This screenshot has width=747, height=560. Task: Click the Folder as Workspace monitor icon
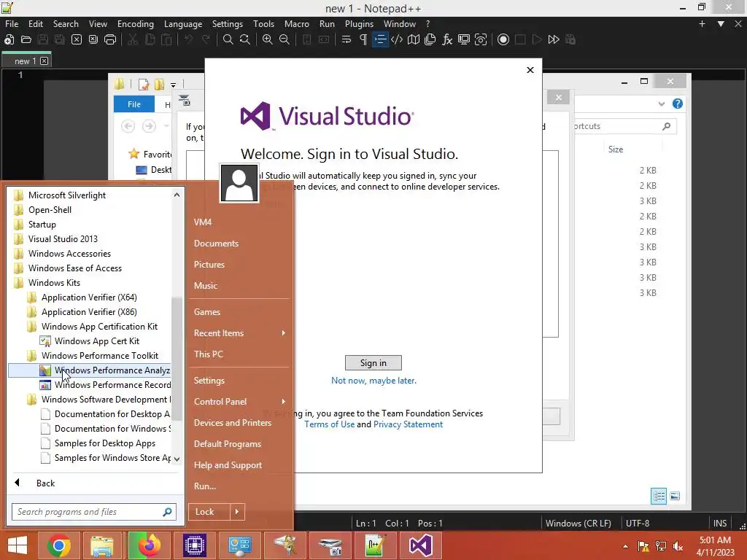[463, 39]
